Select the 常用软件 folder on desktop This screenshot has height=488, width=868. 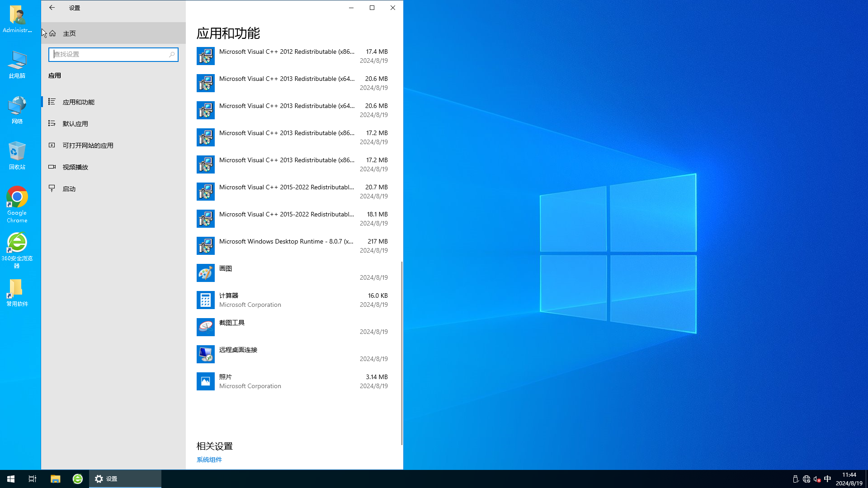pyautogui.click(x=17, y=293)
